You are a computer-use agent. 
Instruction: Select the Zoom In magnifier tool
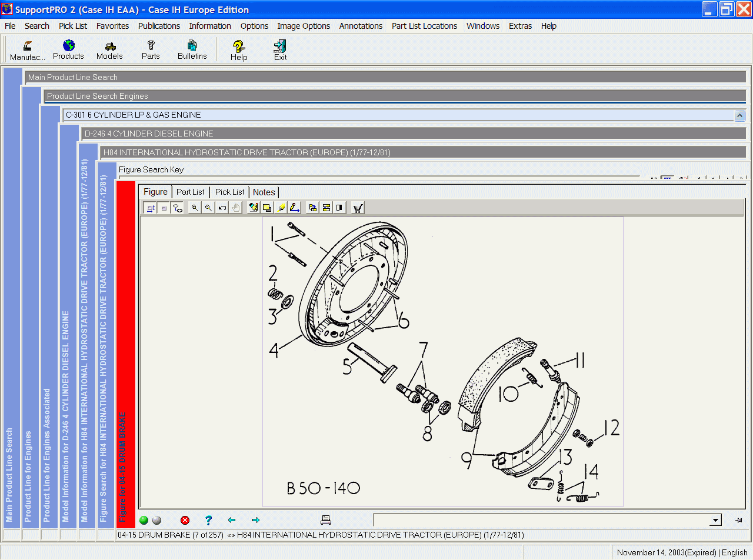coord(194,207)
